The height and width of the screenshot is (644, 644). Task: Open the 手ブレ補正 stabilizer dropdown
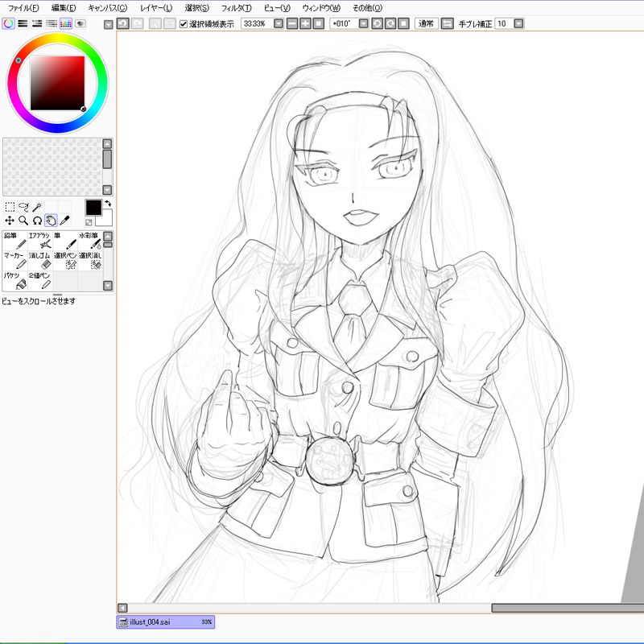pos(518,24)
